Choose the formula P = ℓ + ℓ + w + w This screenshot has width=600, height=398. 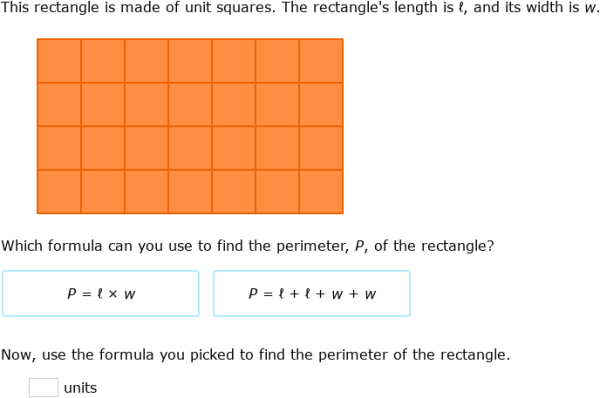tap(312, 294)
